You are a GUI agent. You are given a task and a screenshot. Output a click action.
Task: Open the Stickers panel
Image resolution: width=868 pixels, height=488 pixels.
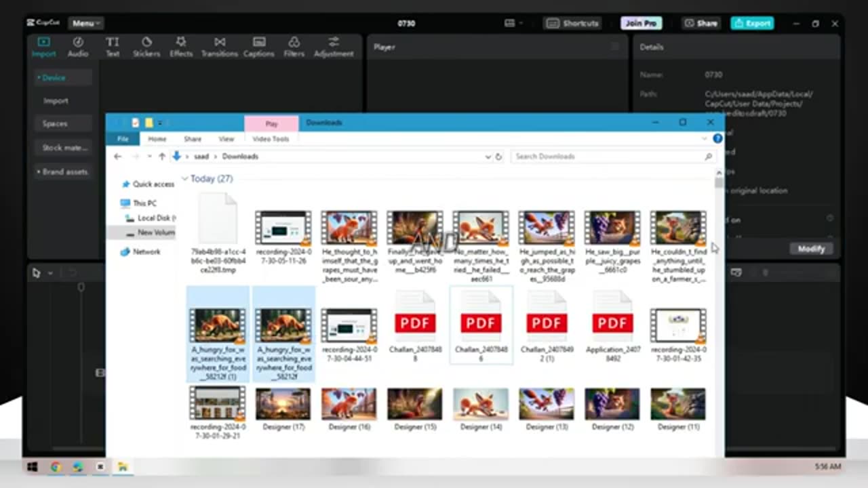coord(146,47)
